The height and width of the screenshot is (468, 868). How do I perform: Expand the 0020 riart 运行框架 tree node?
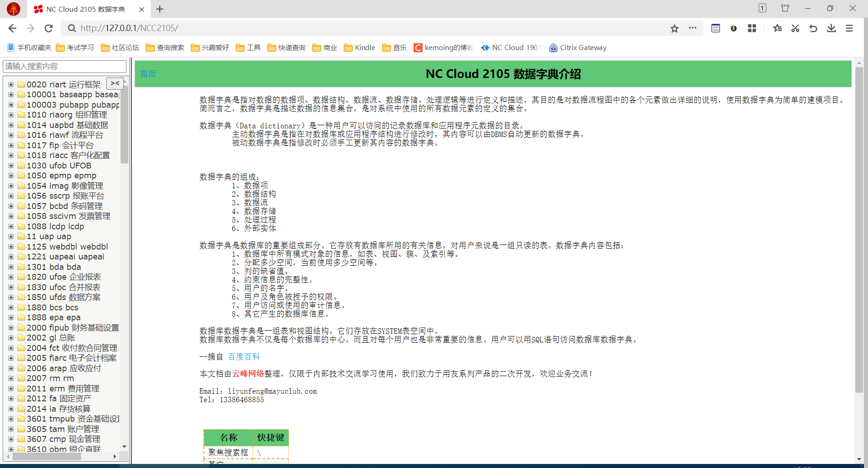coord(11,84)
